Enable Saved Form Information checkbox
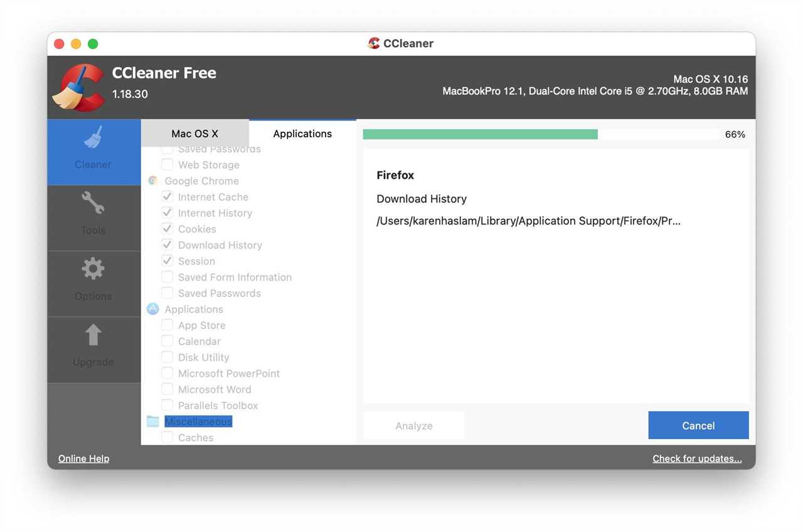Viewport: 803px width, 532px height. [x=167, y=277]
